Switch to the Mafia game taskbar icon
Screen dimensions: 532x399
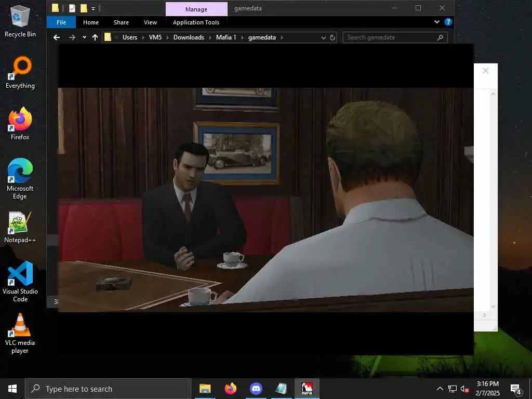pyautogui.click(x=307, y=389)
